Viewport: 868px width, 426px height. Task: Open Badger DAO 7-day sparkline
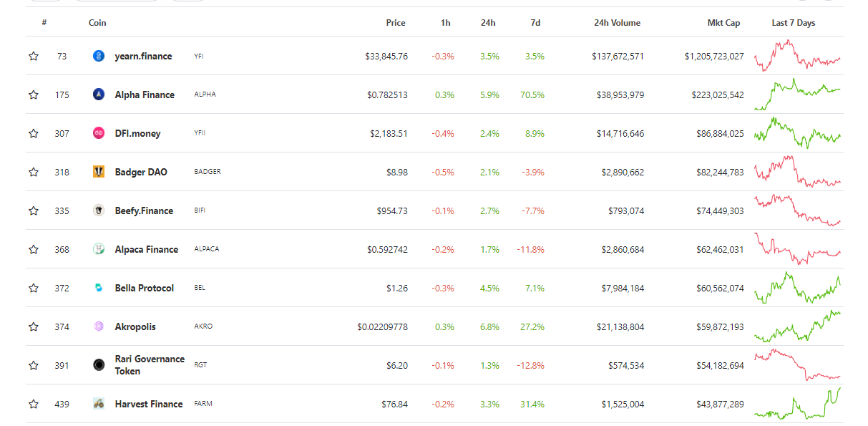797,171
